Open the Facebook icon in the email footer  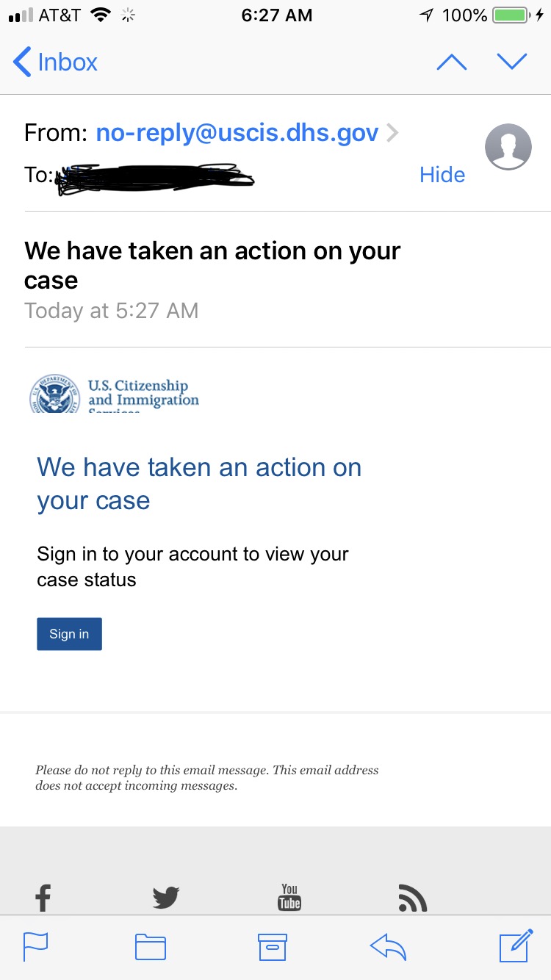coord(43,898)
